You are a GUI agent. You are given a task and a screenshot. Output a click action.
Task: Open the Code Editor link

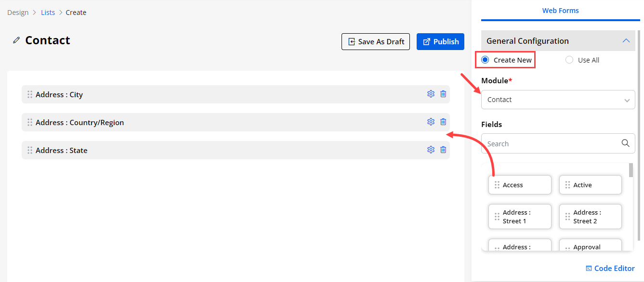[610, 269]
